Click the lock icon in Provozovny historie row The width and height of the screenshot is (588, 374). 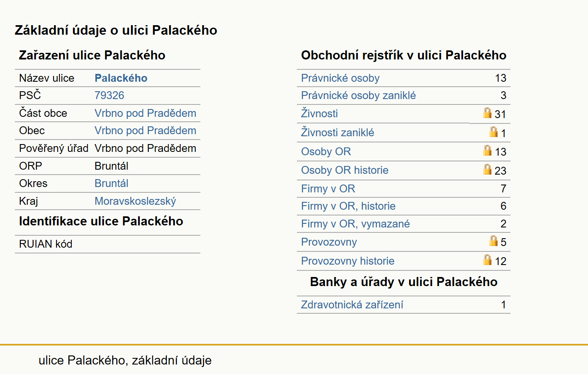[487, 260]
